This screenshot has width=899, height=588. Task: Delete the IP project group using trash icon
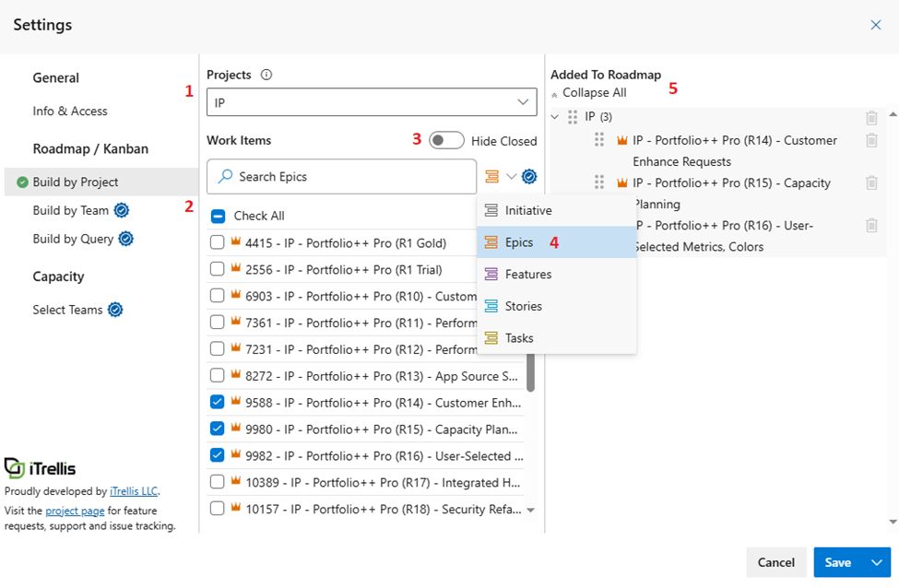coord(871,118)
